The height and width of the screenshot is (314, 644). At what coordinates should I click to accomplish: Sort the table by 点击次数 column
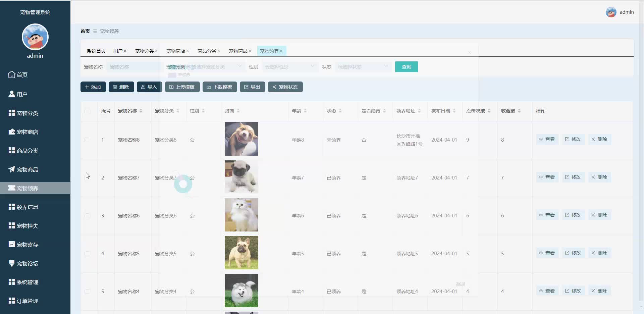pos(477,111)
